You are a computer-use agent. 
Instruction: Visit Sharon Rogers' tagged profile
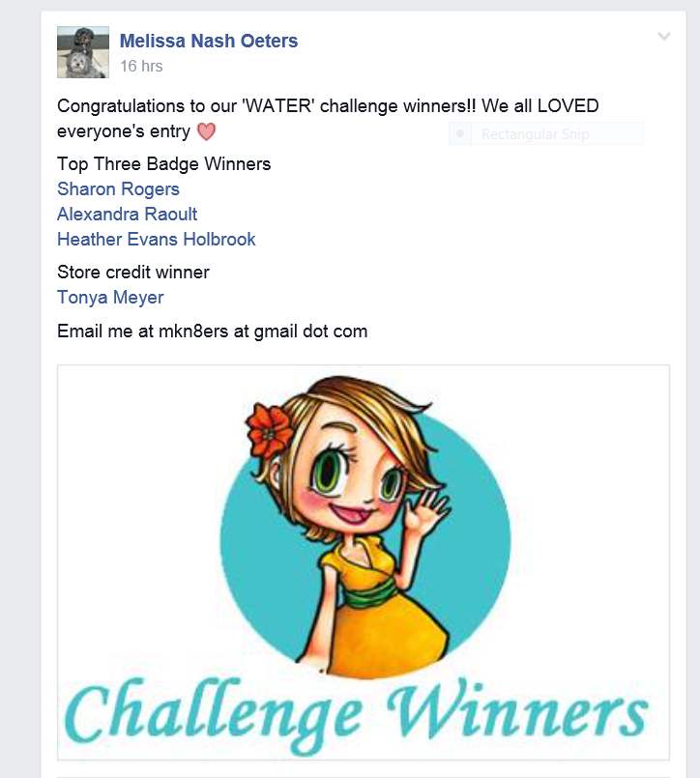[x=118, y=189]
